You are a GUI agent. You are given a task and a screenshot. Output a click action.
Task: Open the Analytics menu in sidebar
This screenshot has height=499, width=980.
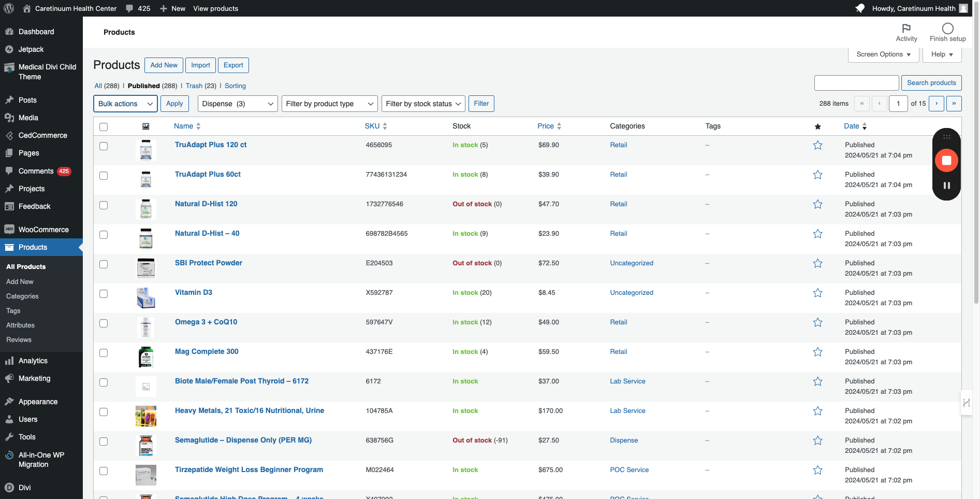point(33,361)
